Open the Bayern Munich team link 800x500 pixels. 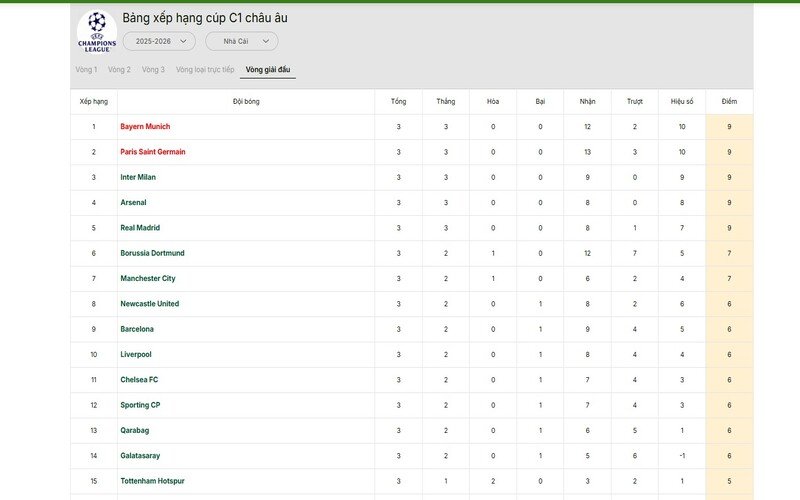pos(145,127)
